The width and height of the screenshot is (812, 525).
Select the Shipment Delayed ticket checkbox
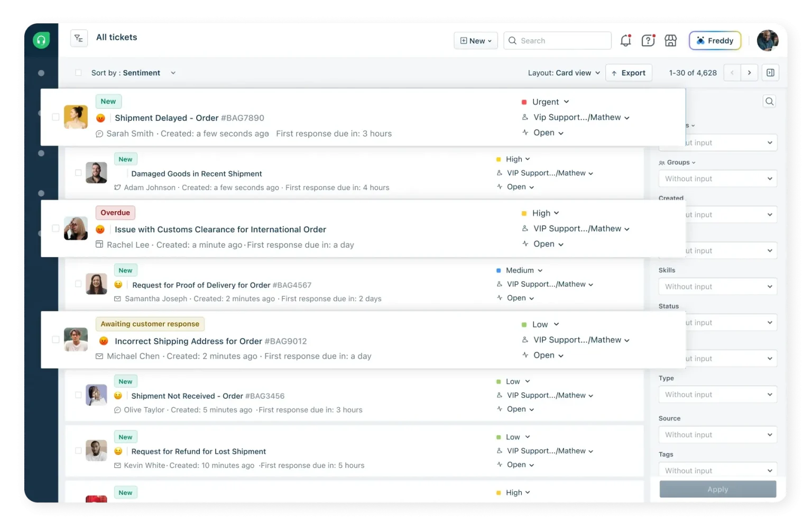click(56, 117)
